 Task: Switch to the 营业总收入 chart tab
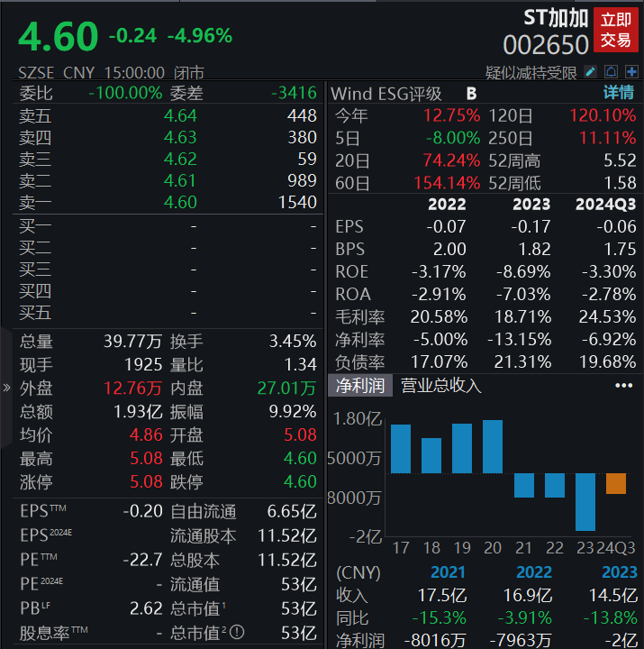point(441,386)
